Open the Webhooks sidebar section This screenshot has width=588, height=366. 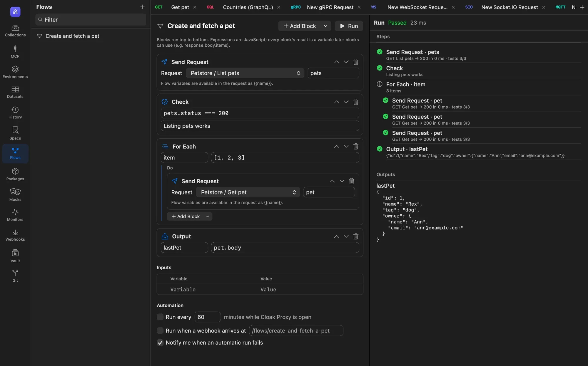coord(15,236)
